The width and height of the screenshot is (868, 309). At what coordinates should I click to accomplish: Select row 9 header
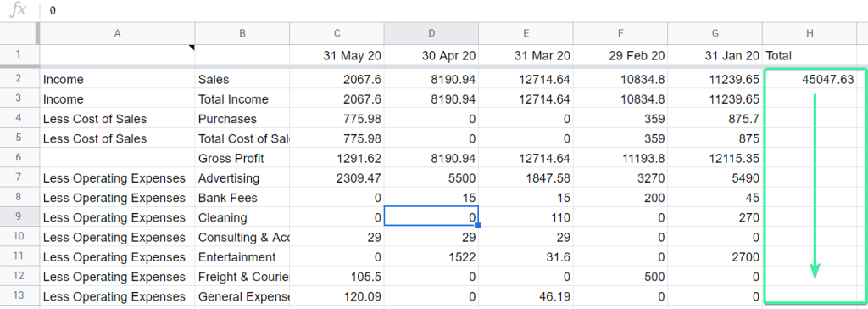pyautogui.click(x=19, y=217)
